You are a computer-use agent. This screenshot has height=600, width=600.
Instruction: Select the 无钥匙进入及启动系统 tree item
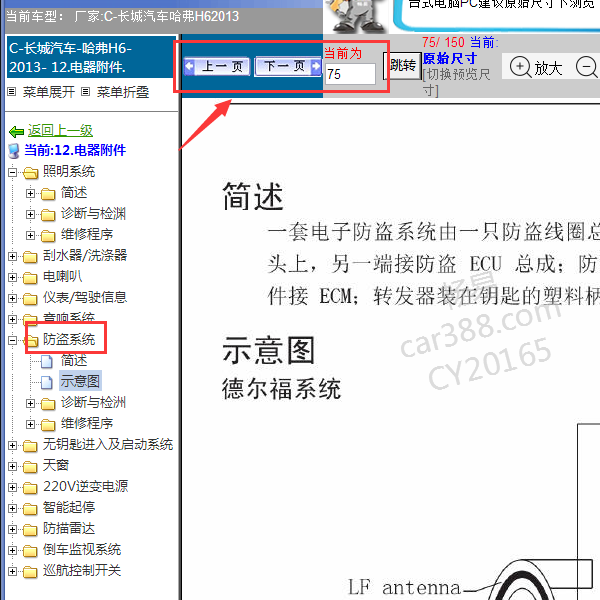(x=108, y=444)
